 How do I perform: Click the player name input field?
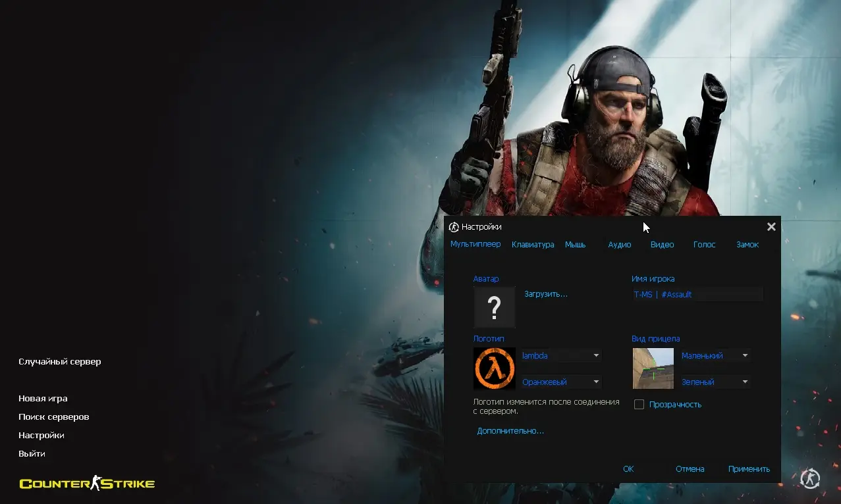(697, 295)
